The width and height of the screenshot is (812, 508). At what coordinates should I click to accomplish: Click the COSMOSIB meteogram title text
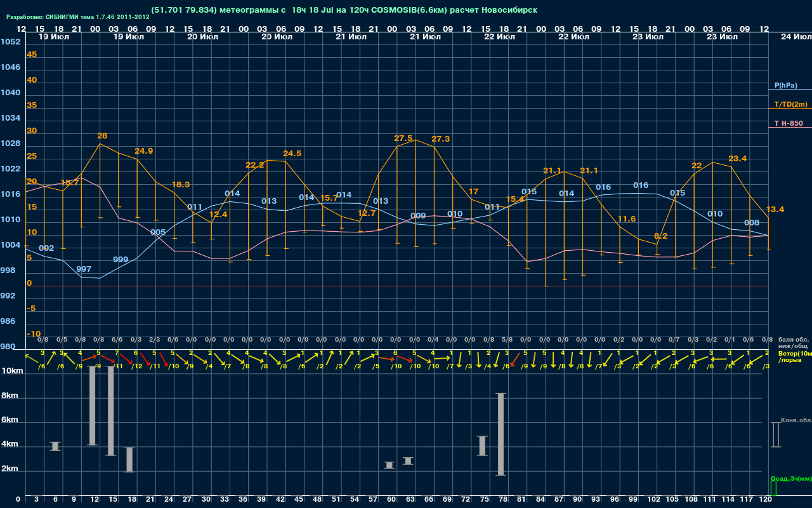[343, 10]
